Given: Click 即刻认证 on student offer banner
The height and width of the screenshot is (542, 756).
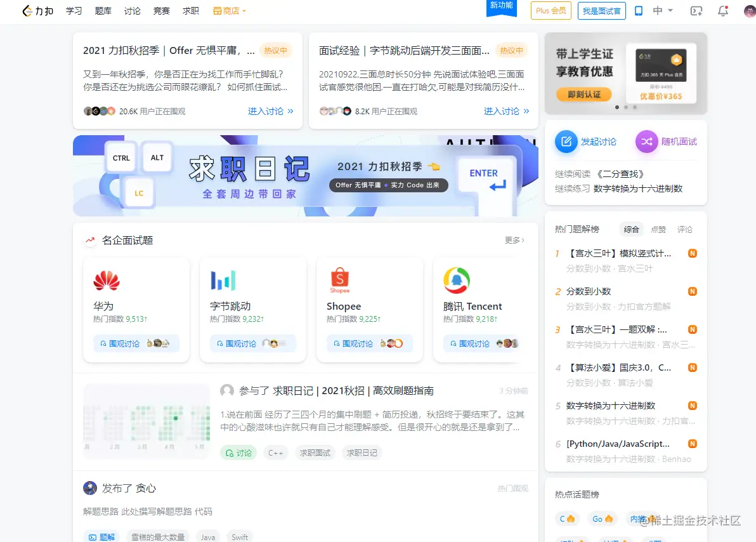Looking at the screenshot, I should pos(584,94).
